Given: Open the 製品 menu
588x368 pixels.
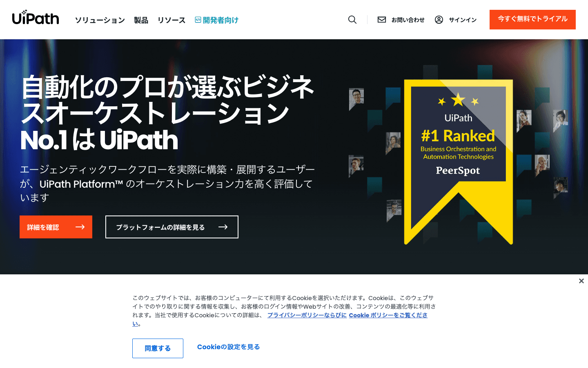Looking at the screenshot, I should point(141,20).
